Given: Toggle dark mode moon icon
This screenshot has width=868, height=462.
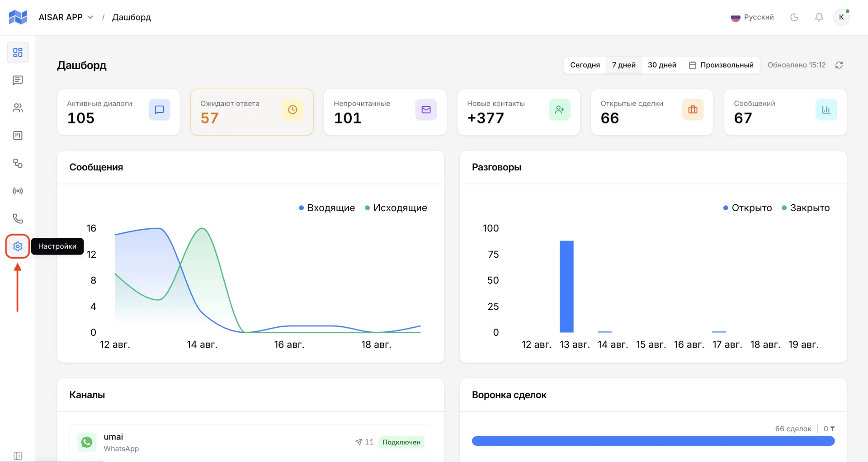Looking at the screenshot, I should [x=794, y=17].
